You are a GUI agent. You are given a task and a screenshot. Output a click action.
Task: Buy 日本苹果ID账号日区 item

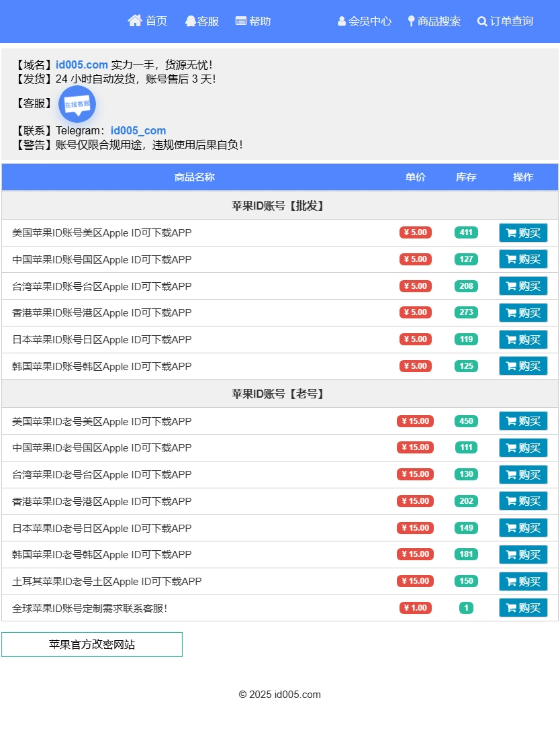pyautogui.click(x=523, y=340)
